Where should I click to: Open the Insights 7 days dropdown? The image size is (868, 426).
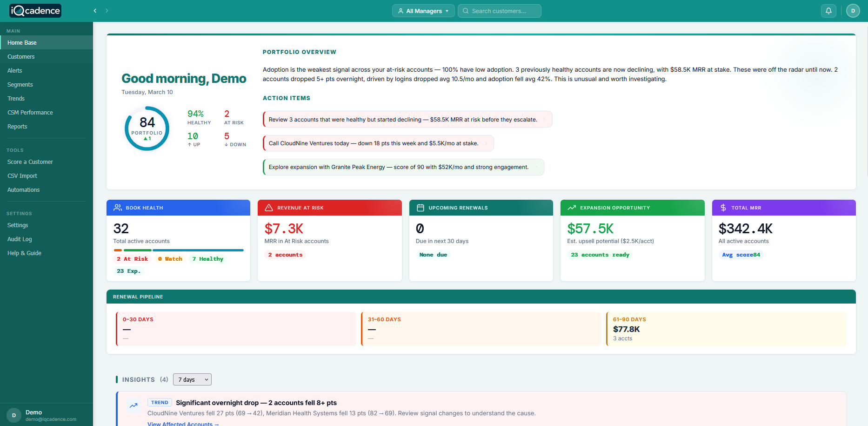click(x=192, y=379)
